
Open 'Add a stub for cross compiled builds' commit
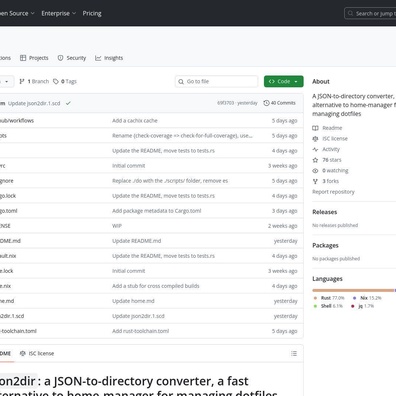(156, 286)
